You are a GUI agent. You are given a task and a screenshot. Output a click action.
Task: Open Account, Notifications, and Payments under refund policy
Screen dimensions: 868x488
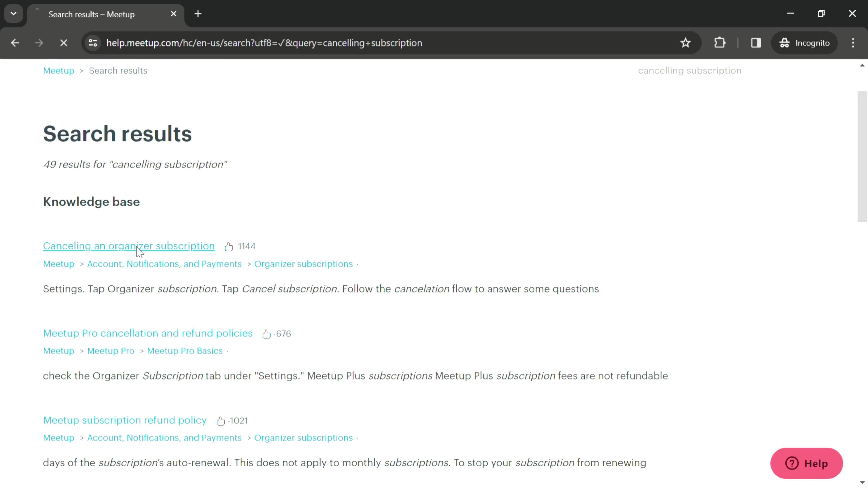click(x=164, y=438)
